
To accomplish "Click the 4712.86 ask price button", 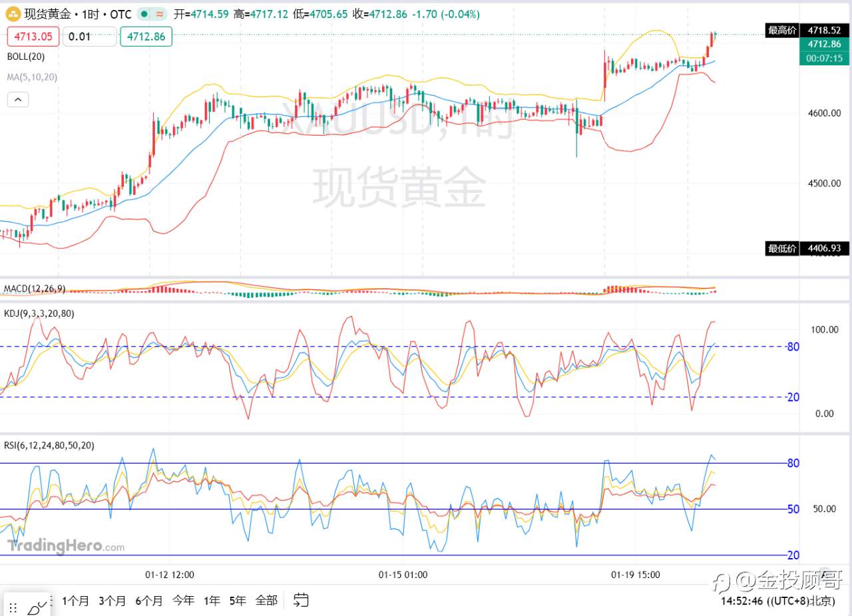I will (x=146, y=37).
